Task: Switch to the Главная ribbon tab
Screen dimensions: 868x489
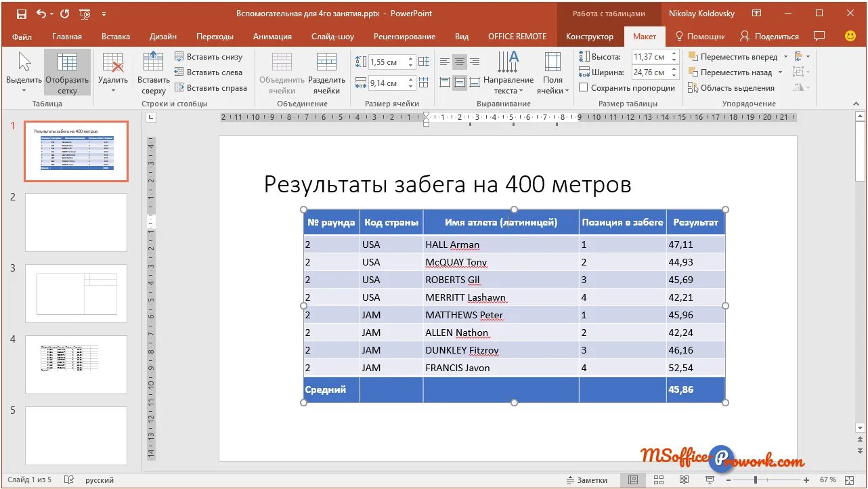Action: click(x=67, y=37)
